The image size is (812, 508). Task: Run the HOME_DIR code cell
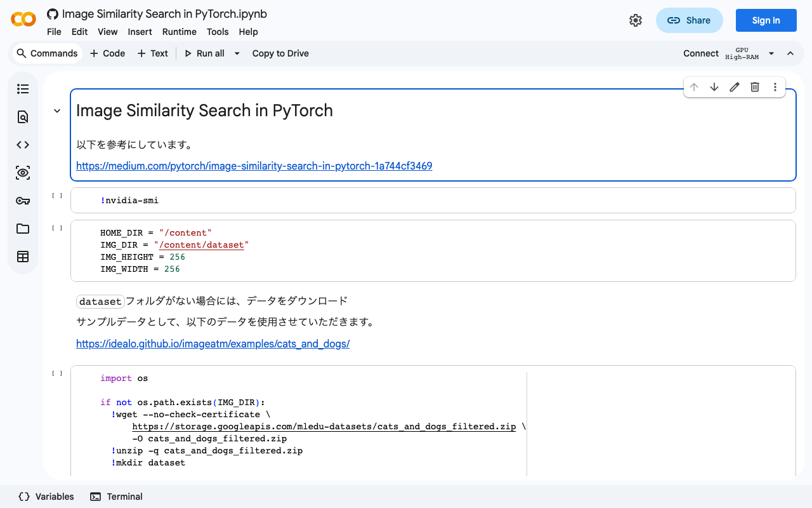(x=57, y=228)
